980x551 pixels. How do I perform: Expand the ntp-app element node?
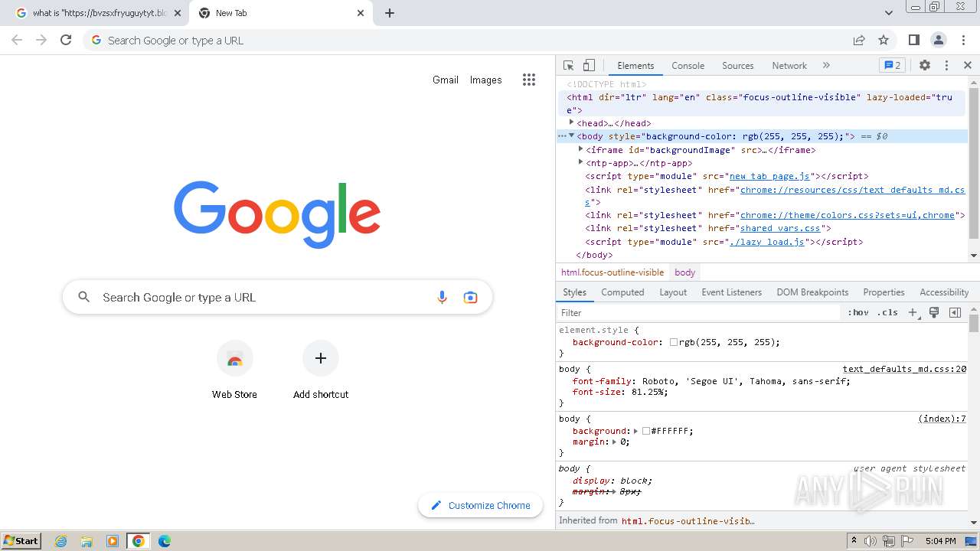pyautogui.click(x=580, y=162)
